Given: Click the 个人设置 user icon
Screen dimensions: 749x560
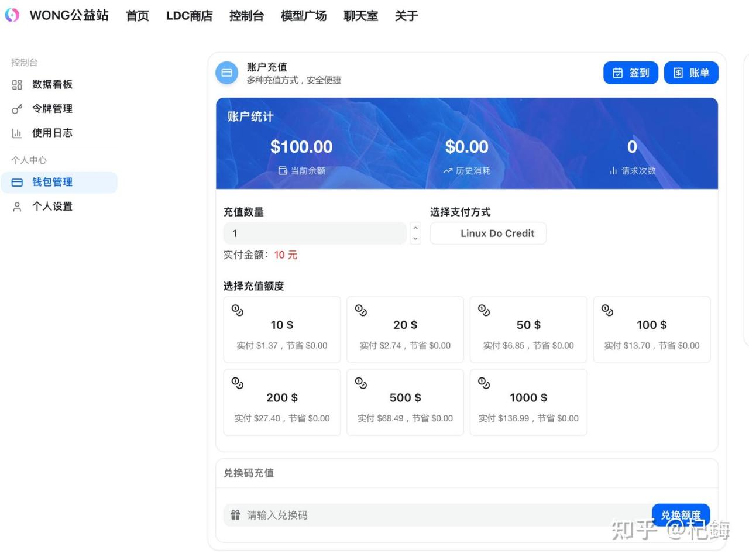Looking at the screenshot, I should pyautogui.click(x=17, y=207).
